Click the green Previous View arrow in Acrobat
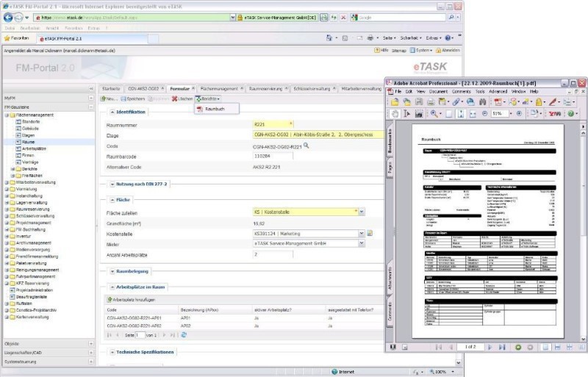 (518, 348)
